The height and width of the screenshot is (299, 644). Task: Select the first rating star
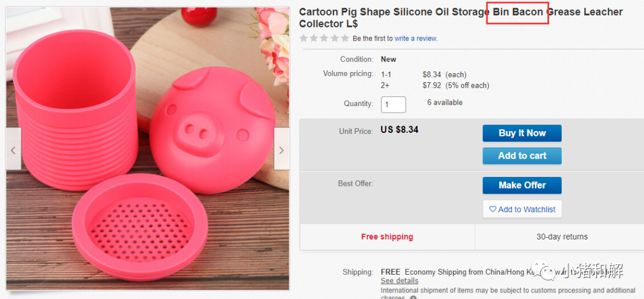pos(304,38)
